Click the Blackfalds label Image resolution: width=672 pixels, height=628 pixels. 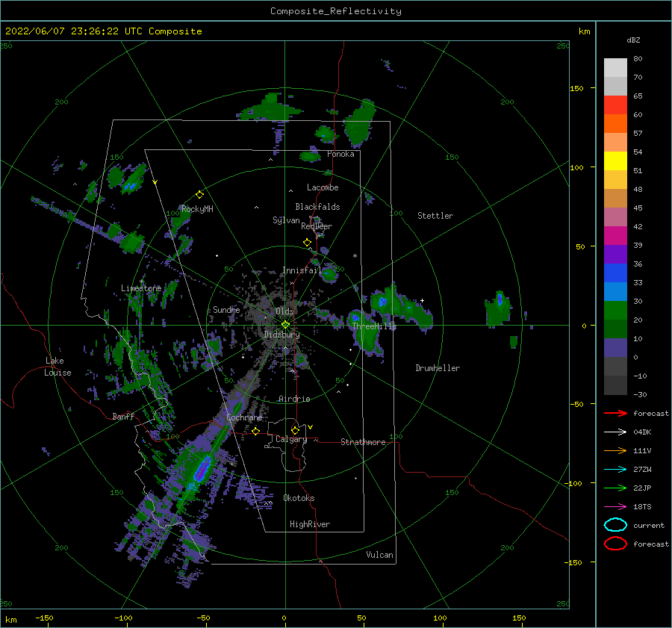[x=317, y=207]
